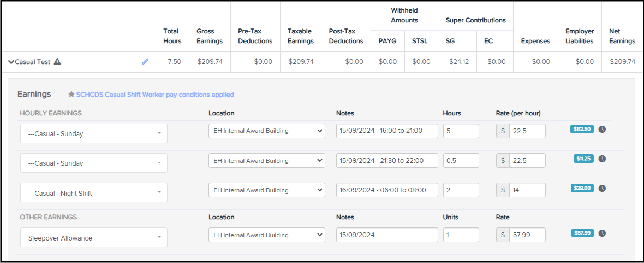Open Location dropdown for Sleepover Allowance
This screenshot has width=644, height=263.
point(266,235)
